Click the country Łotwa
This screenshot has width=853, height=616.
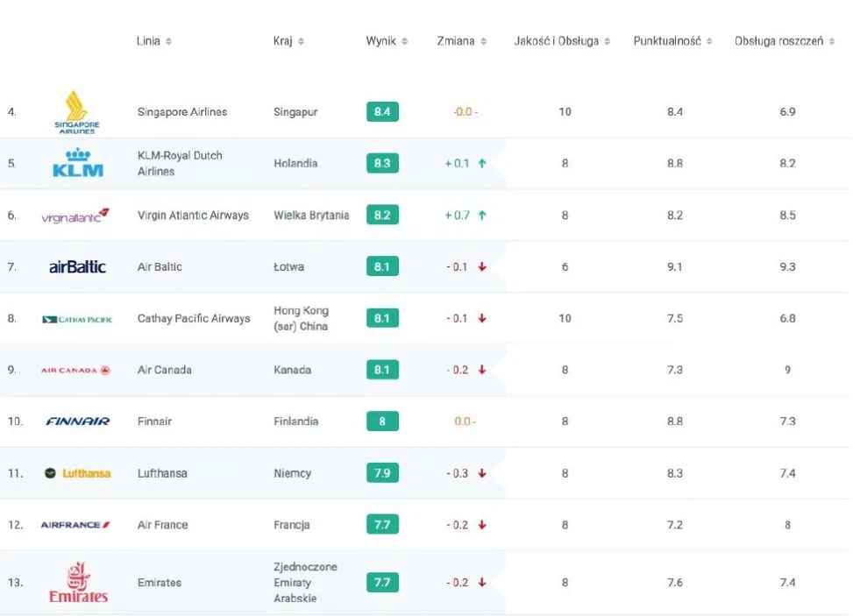(289, 267)
